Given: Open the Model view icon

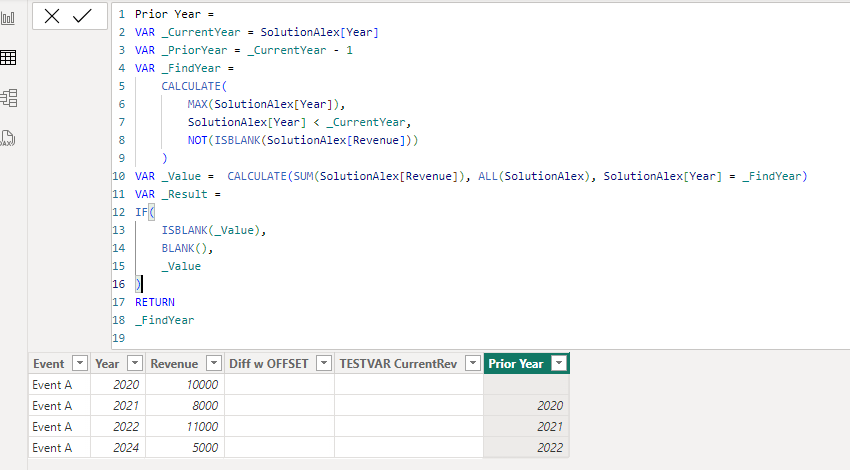Looking at the screenshot, I should [9, 98].
